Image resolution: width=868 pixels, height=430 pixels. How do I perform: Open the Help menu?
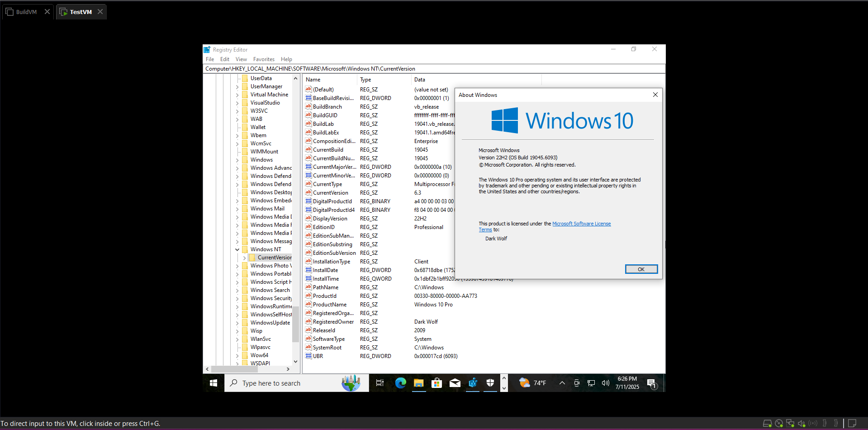(x=286, y=59)
